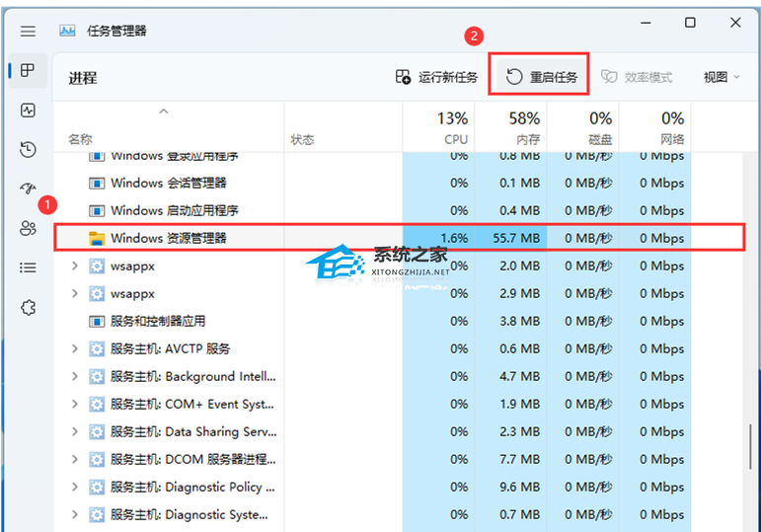Expand the second wsappx process

(x=75, y=293)
